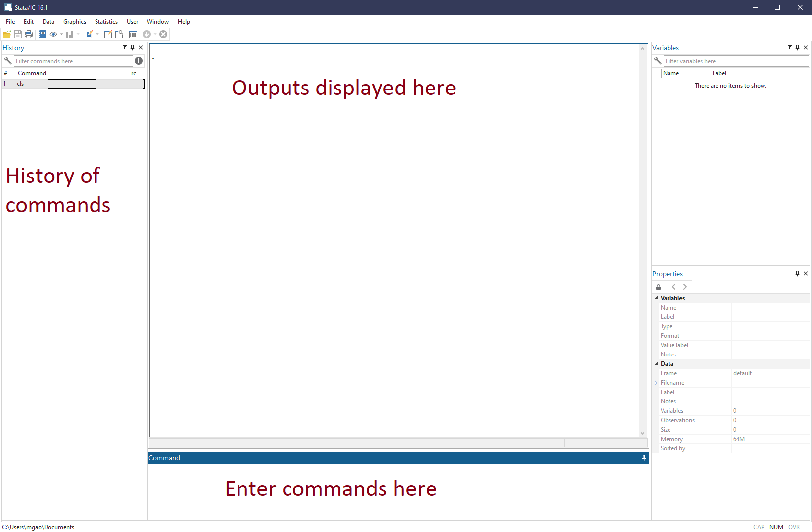
Task: Expand the Filename property row
Action: tap(656, 383)
